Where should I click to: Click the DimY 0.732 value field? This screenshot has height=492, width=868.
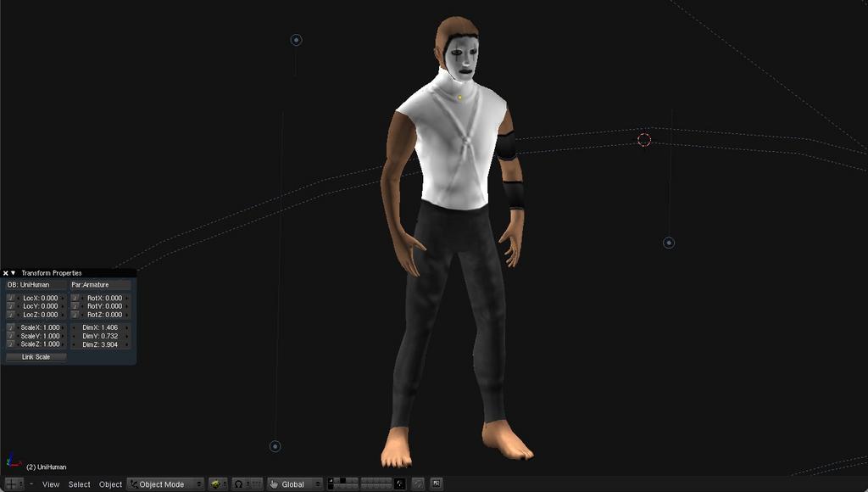click(100, 336)
